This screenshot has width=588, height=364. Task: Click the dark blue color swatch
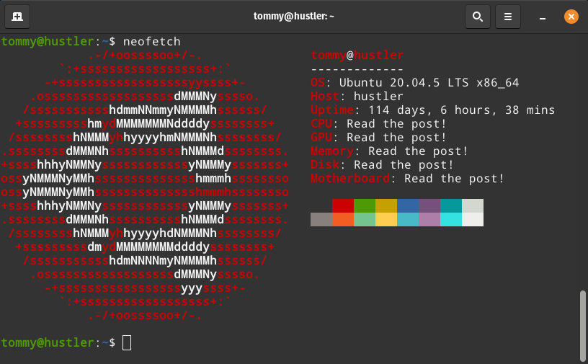(408, 206)
